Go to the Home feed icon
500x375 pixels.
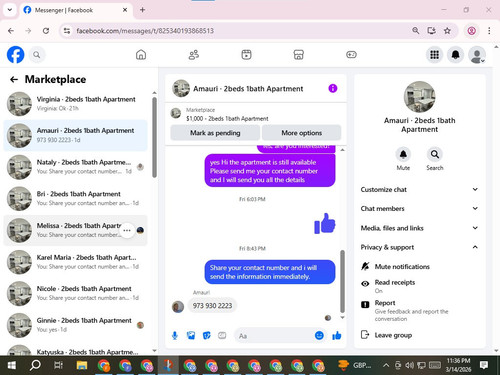click(x=141, y=55)
